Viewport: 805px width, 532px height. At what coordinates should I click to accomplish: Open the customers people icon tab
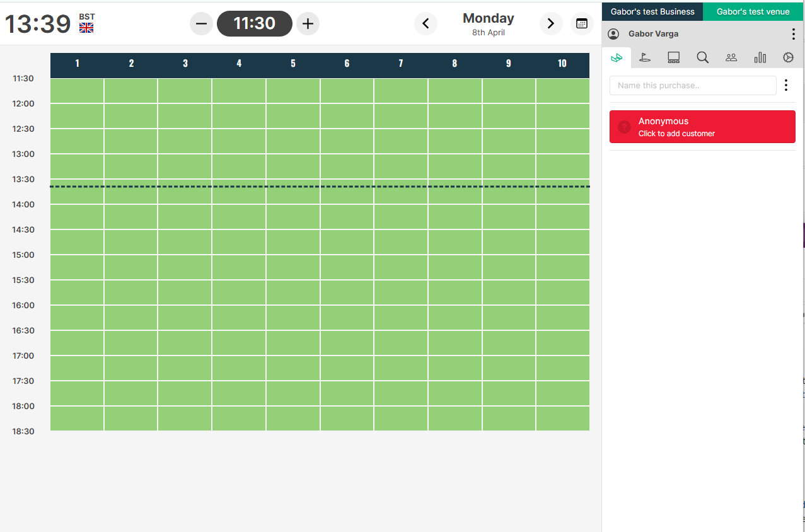click(731, 57)
